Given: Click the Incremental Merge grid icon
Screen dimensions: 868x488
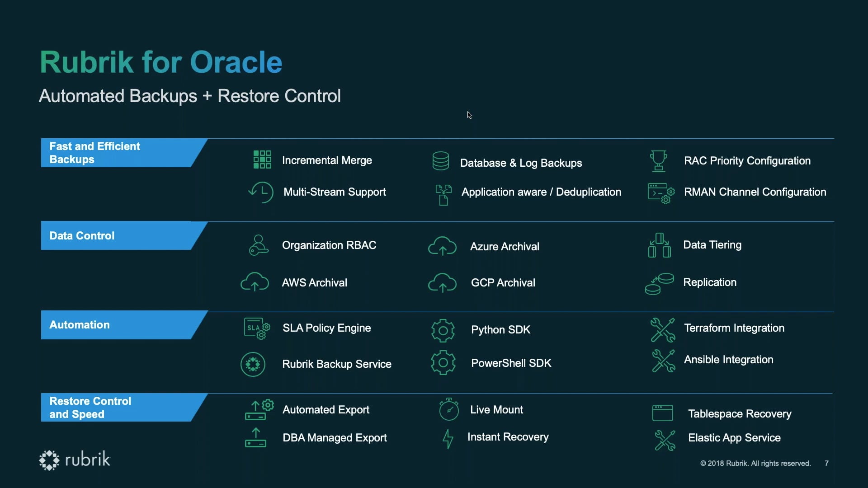Looking at the screenshot, I should point(262,160).
